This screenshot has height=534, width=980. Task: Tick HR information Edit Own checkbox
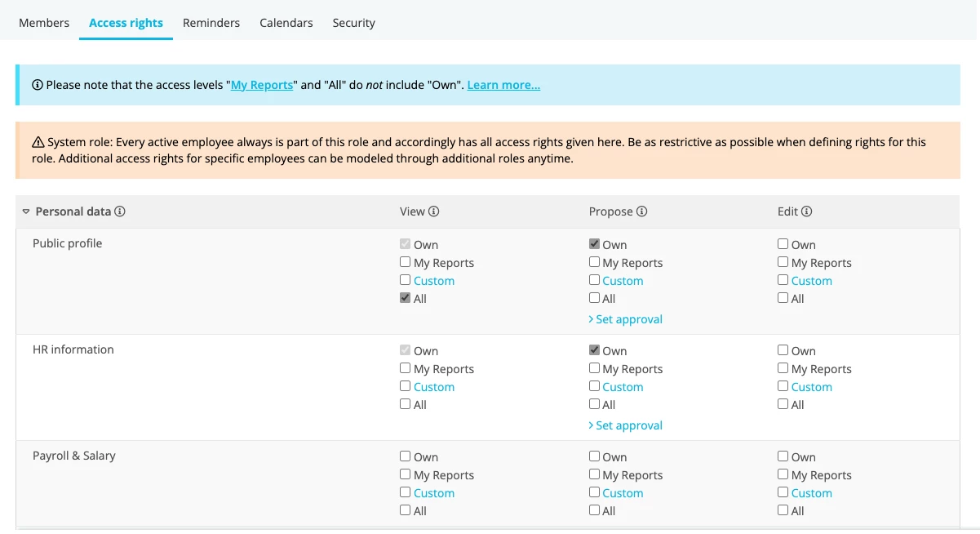[783, 350]
